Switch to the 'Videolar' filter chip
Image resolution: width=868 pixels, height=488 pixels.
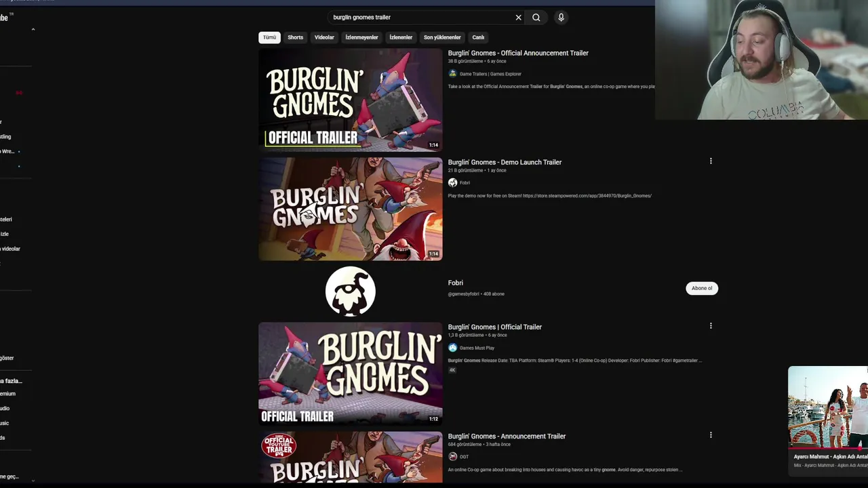click(x=324, y=37)
